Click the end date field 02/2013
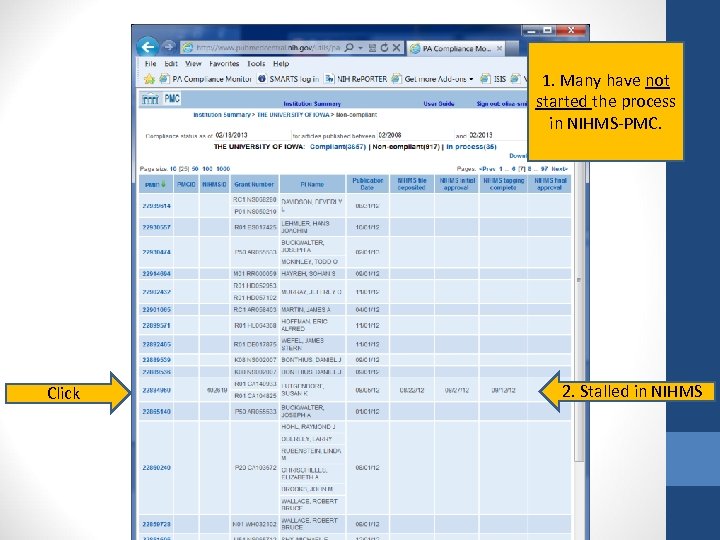 click(497, 135)
